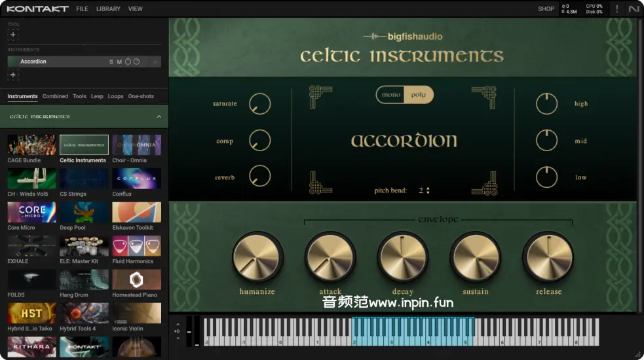Image resolution: width=644 pixels, height=360 pixels.
Task: Open Elskavon Toolkit library thumbnail
Action: coord(137,212)
